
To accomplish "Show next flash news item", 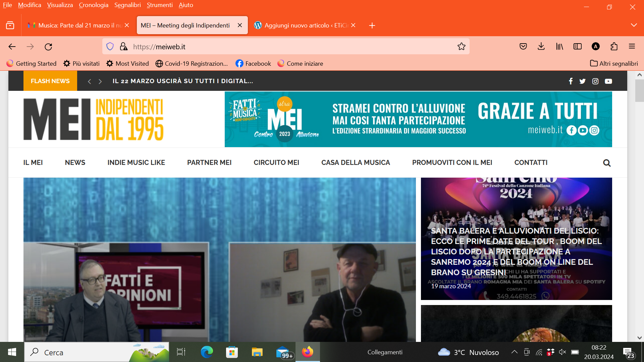I will [100, 81].
